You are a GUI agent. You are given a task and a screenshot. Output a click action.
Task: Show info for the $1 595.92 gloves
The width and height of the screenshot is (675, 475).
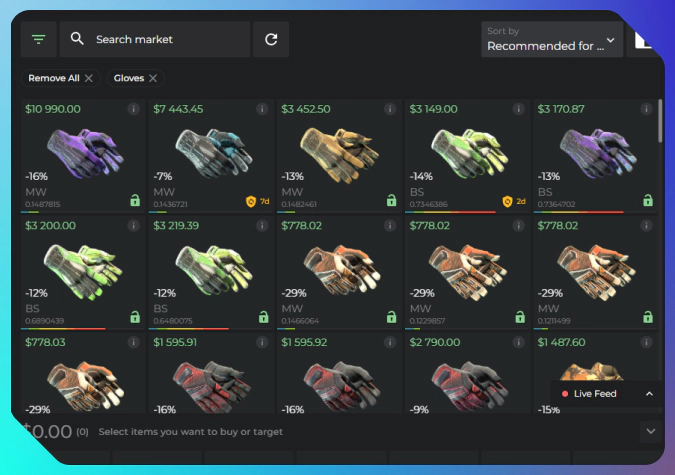coord(390,342)
